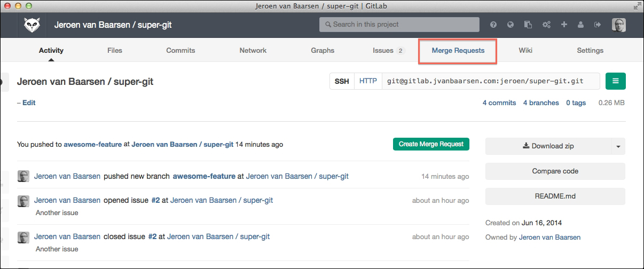
Task: Select the SSH clone protocol
Action: [342, 81]
